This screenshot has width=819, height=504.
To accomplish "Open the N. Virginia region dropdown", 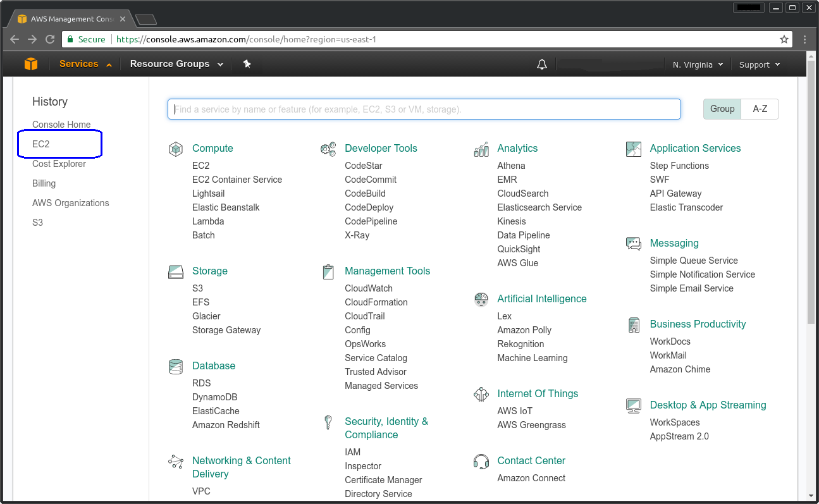I will click(x=698, y=65).
